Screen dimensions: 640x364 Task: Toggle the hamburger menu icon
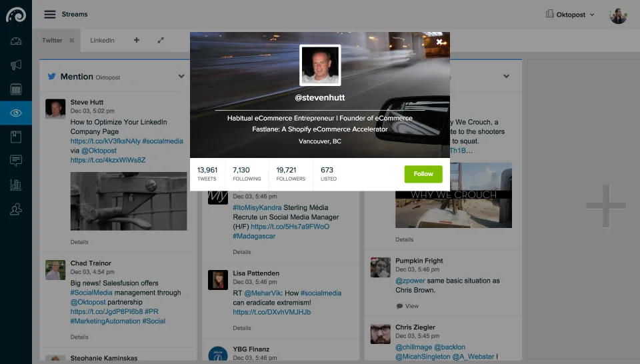pyautogui.click(x=50, y=14)
